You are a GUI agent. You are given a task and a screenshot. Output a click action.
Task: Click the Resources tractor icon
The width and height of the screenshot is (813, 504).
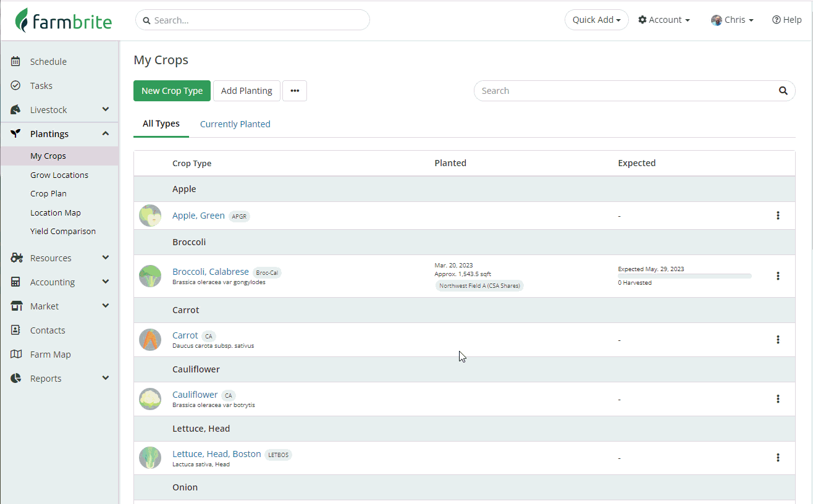17,258
